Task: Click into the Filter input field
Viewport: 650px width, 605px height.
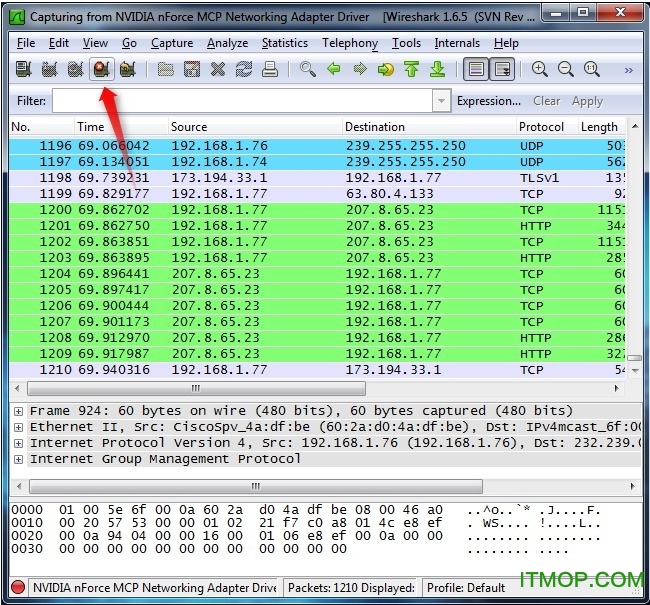Action: click(242, 101)
